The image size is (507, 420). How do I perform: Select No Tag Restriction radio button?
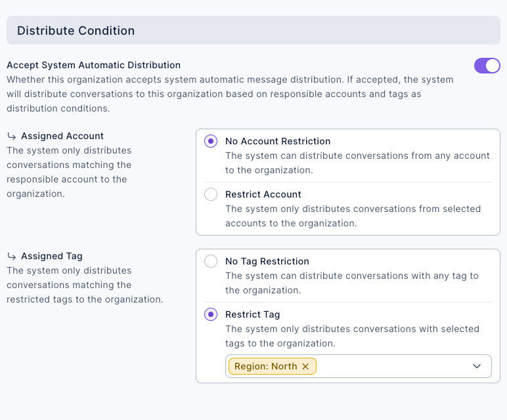tap(211, 261)
